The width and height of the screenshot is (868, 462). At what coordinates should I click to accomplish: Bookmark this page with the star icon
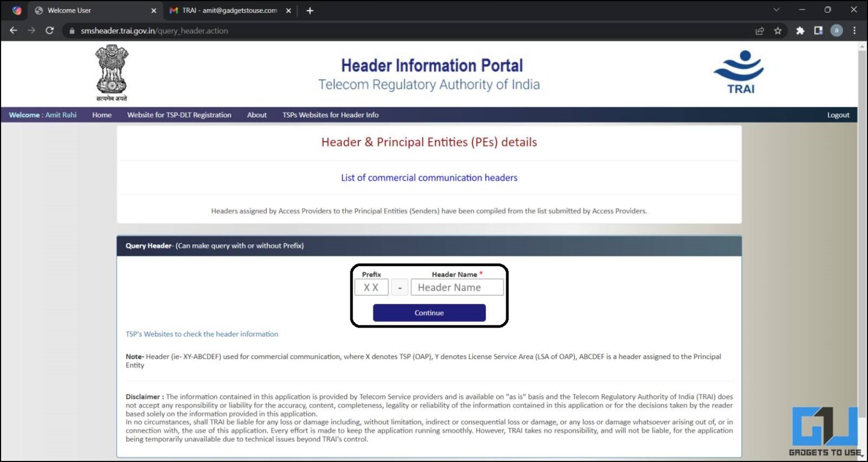[x=778, y=30]
